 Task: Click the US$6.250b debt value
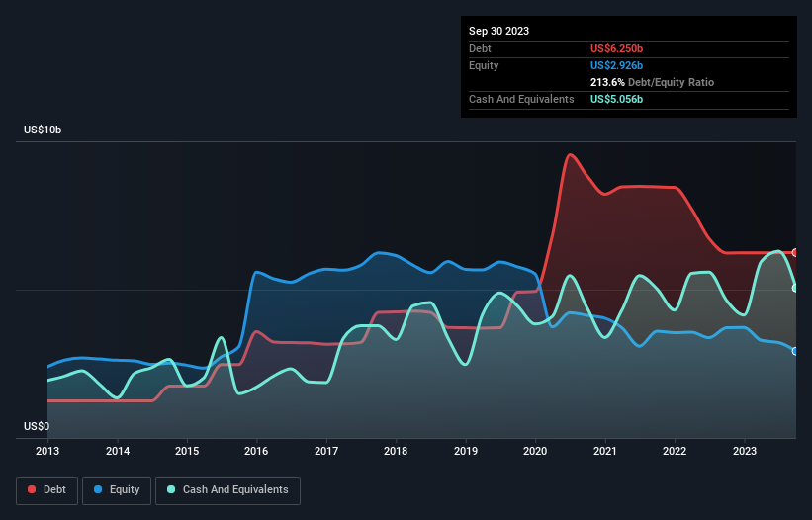616,48
